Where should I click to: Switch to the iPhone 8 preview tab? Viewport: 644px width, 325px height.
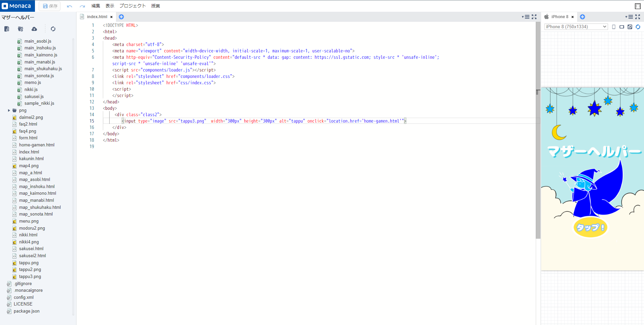coord(560,17)
